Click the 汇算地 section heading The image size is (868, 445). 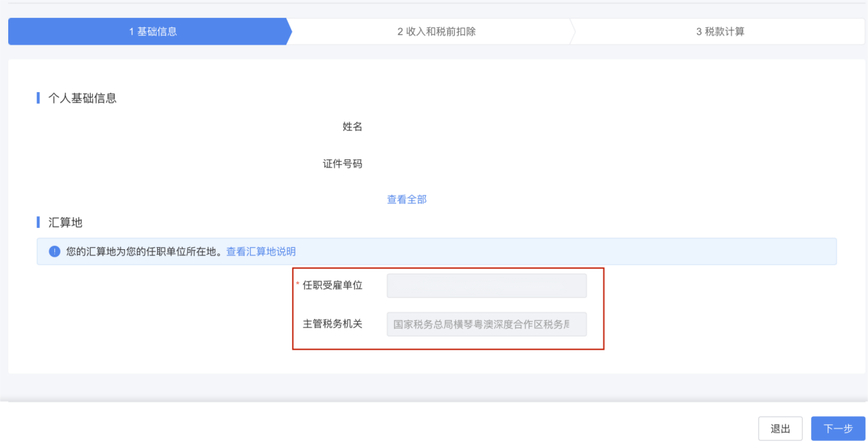65,223
